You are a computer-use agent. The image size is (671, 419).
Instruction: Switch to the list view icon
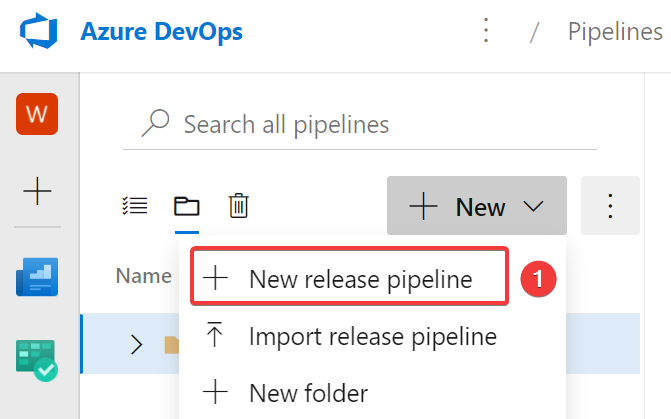click(134, 206)
